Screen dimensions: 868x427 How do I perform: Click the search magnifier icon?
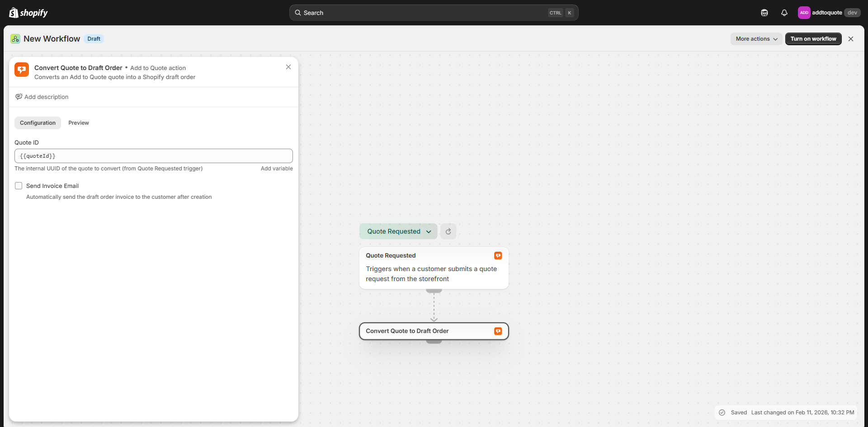click(x=298, y=13)
